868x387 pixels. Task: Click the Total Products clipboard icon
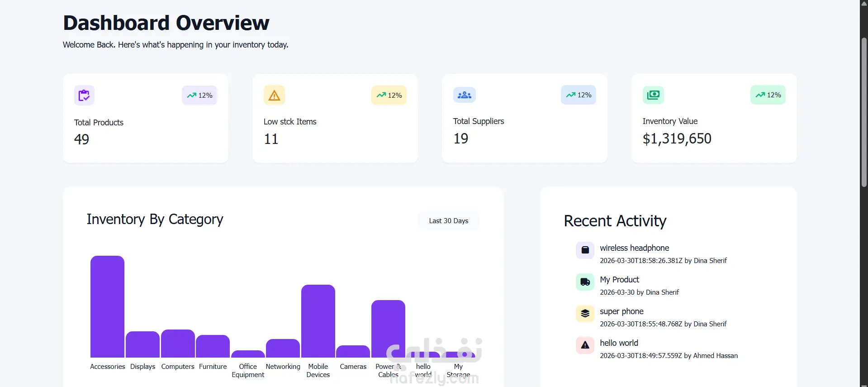click(84, 95)
